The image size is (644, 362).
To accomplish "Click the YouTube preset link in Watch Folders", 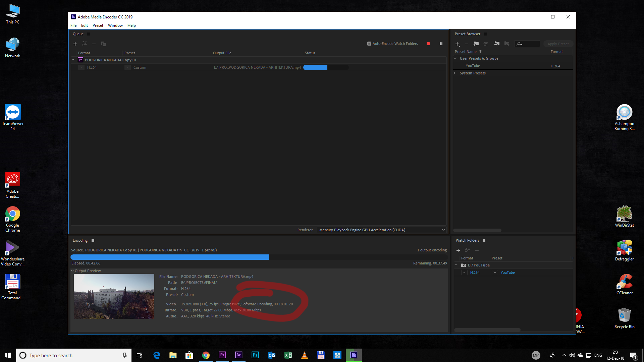I will click(507, 273).
